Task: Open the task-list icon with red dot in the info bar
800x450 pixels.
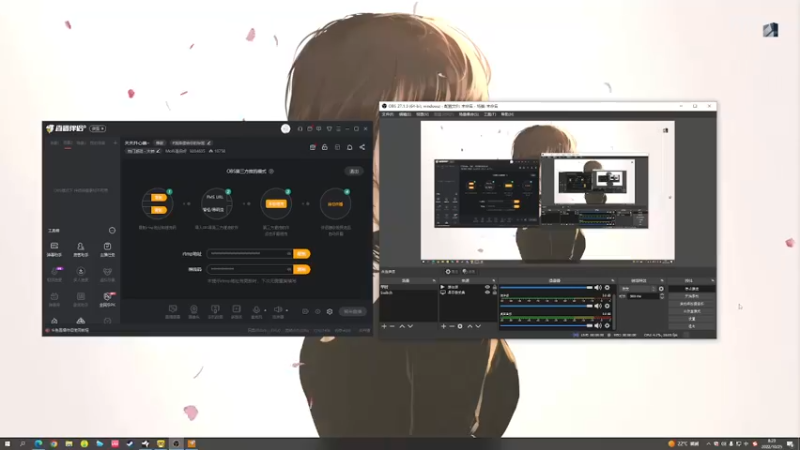Action: tap(312, 147)
